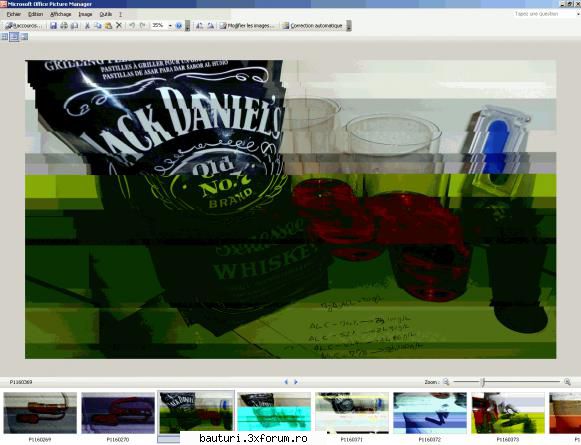This screenshot has height=445, width=581.
Task: Click the Undo arrow icon
Action: 132,26
